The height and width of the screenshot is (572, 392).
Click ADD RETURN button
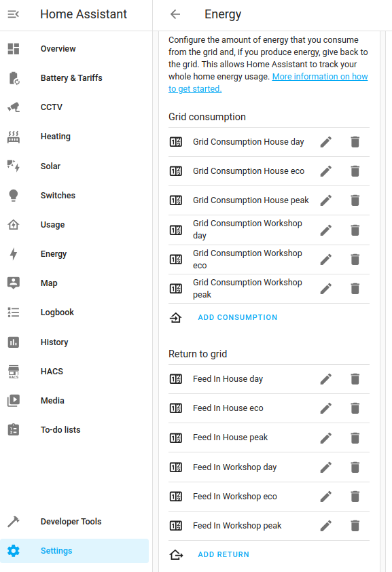coord(224,554)
